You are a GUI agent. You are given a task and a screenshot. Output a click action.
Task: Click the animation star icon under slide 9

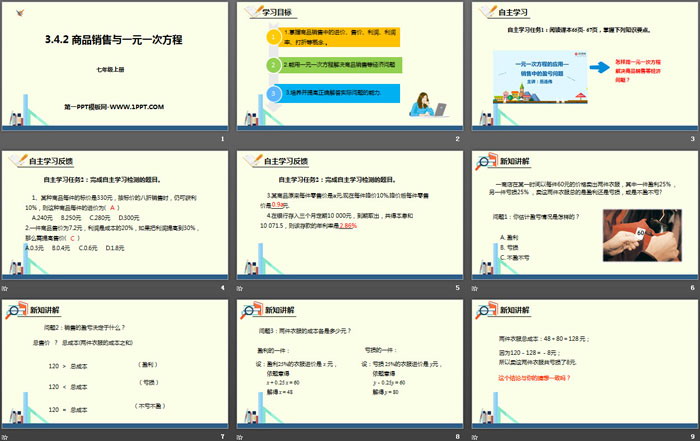[x=475, y=437]
